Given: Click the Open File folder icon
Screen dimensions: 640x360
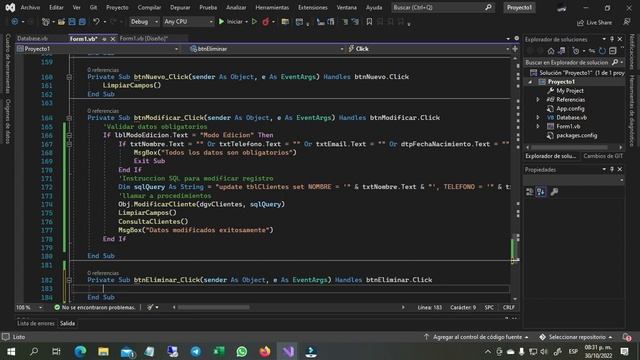Looking at the screenshot, I should (61, 22).
